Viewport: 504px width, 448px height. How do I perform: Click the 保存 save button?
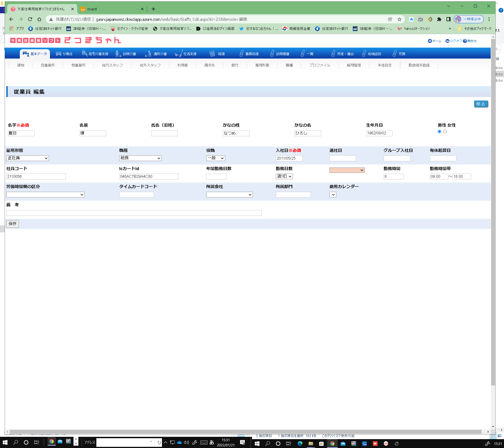pos(12,224)
